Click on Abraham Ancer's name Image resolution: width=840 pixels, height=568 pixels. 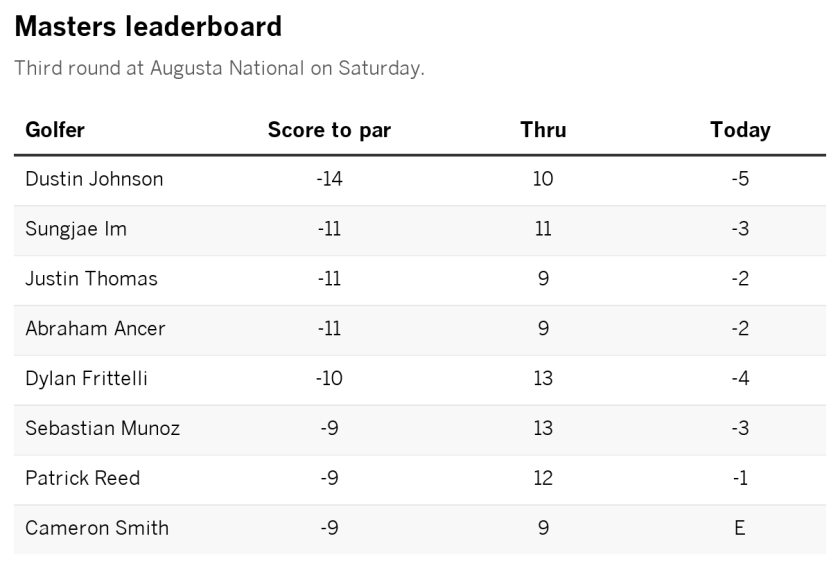pyautogui.click(x=95, y=329)
